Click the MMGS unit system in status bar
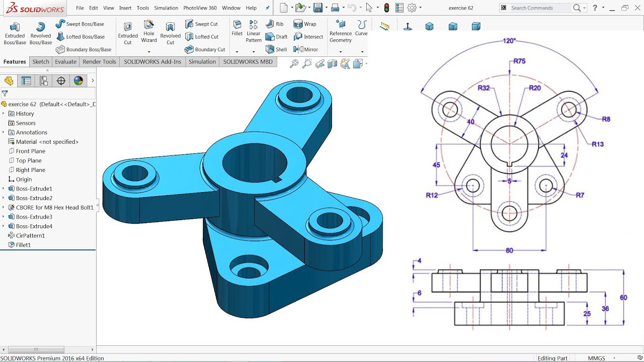The width and height of the screenshot is (644, 362). coord(596,358)
